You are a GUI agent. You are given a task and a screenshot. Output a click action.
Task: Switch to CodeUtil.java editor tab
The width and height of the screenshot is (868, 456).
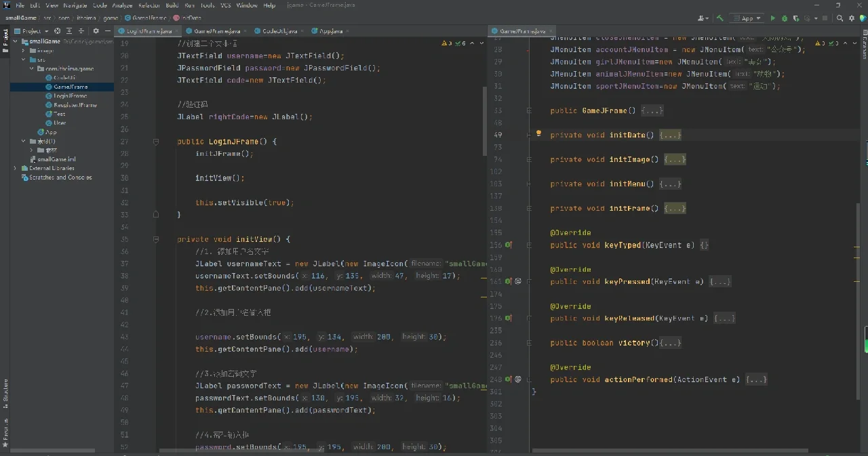(x=279, y=31)
